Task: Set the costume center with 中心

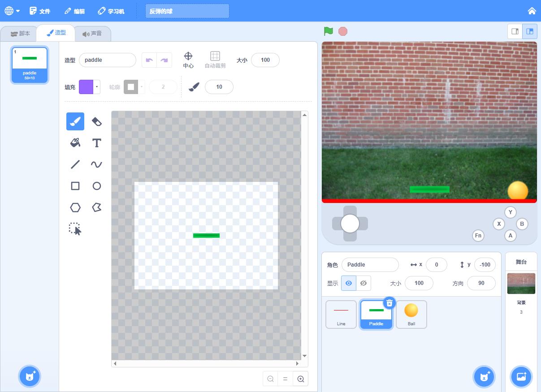Action: 188,60
